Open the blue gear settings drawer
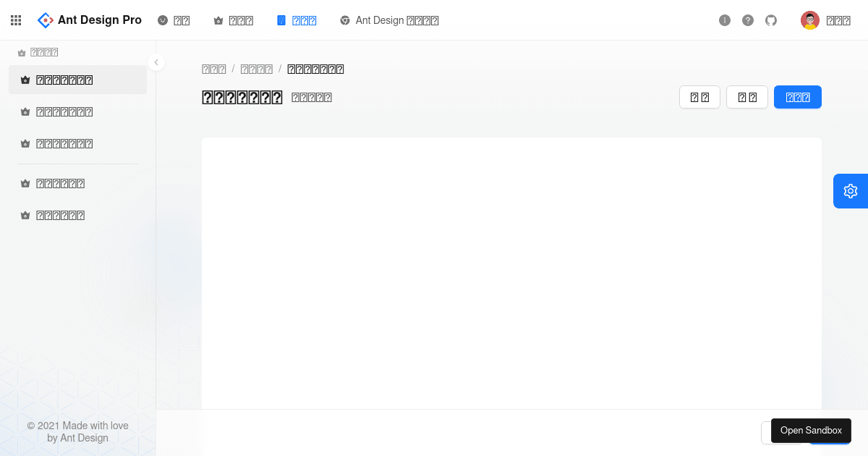Image resolution: width=868 pixels, height=456 pixels. click(x=851, y=191)
